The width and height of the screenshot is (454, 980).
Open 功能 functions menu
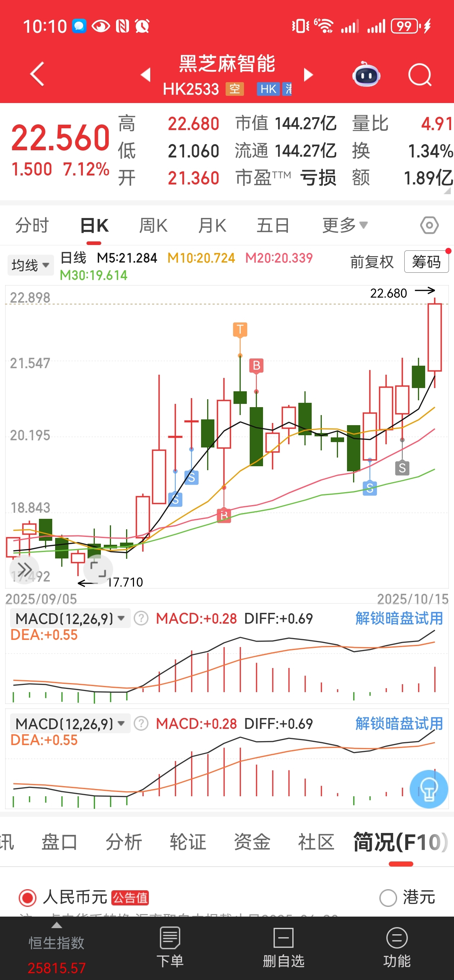(397, 947)
